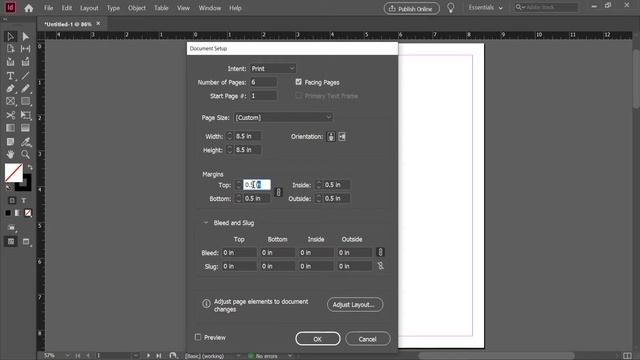
Task: Choose the Page tool
Action: click(x=10, y=49)
